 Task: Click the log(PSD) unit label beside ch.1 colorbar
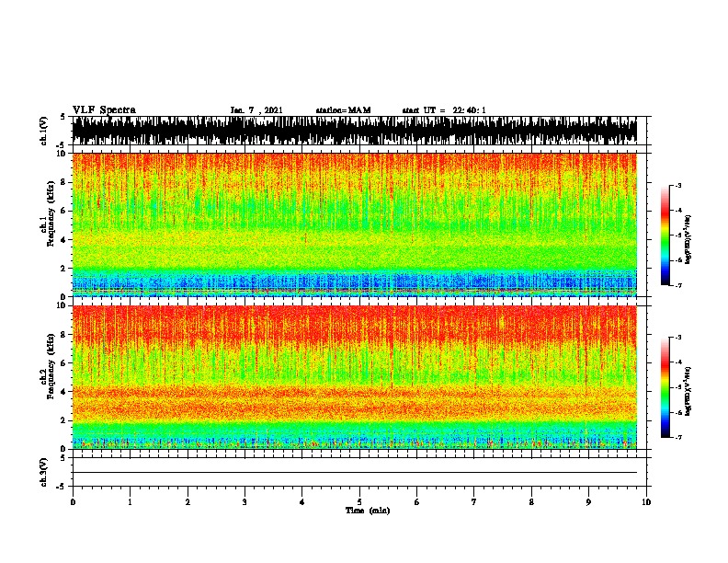pyautogui.click(x=688, y=239)
